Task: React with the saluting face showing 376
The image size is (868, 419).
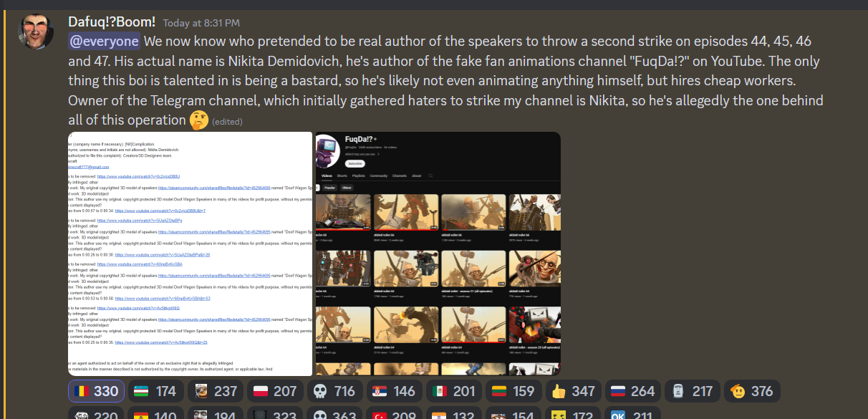Action: 752,391
